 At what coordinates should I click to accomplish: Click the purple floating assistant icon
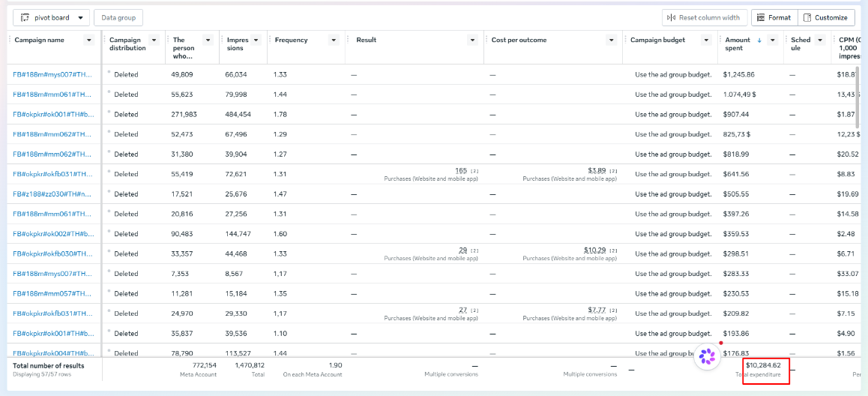tap(706, 356)
